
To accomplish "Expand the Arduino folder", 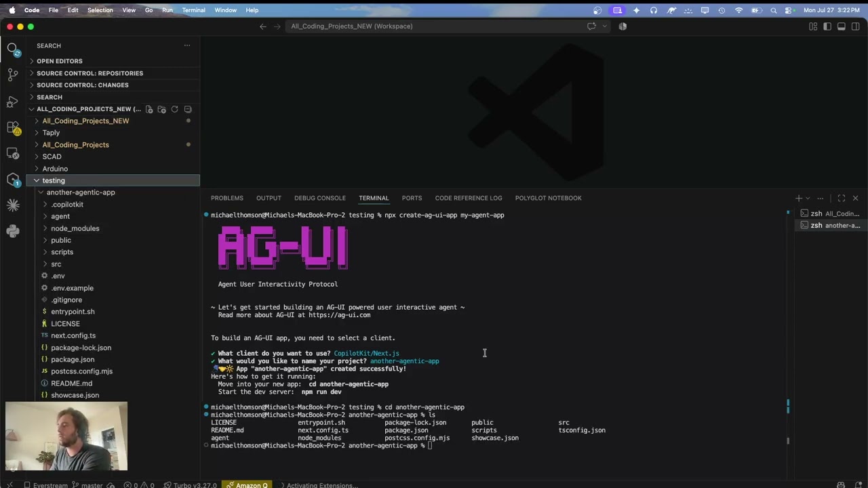I will [x=113, y=169].
